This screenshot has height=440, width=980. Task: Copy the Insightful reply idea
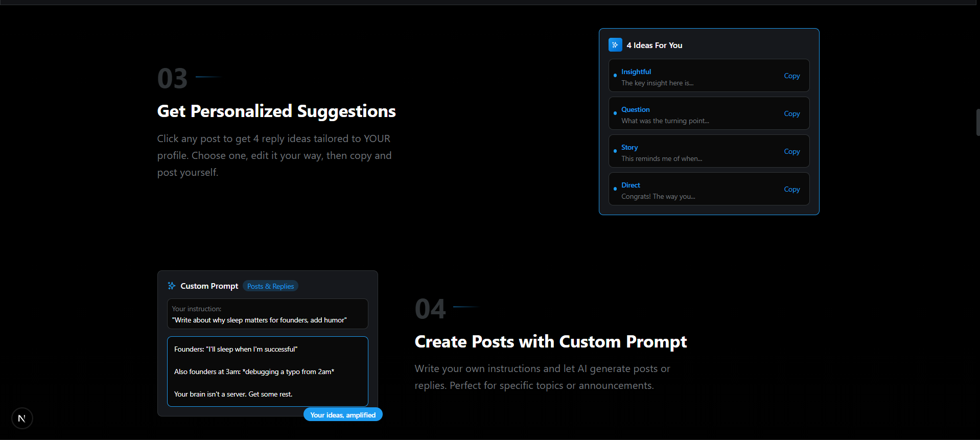[x=792, y=76]
